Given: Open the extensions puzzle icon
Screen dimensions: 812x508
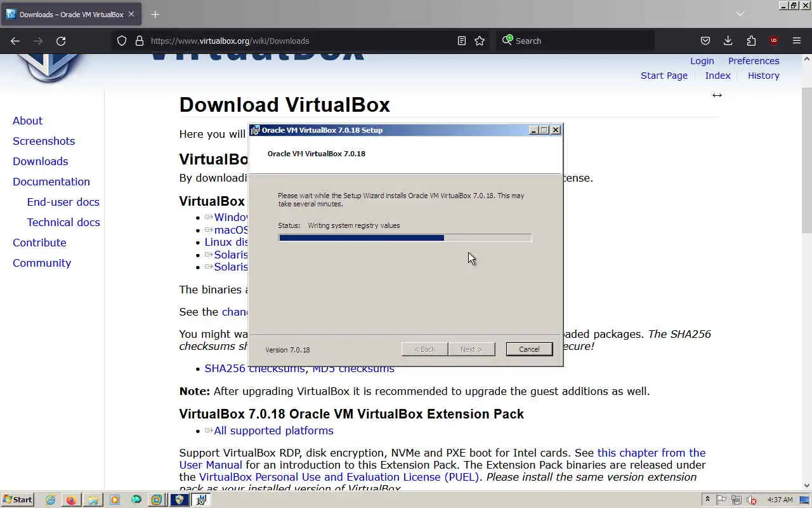Looking at the screenshot, I should tap(751, 41).
